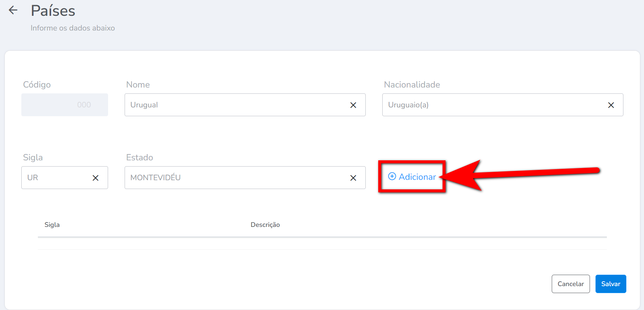The width and height of the screenshot is (644, 310).
Task: Click the Descrição column header in the table
Action: coord(265,225)
